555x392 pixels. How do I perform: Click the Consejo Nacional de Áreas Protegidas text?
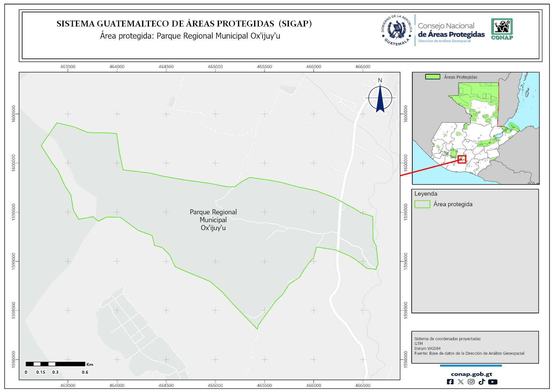coord(451,31)
